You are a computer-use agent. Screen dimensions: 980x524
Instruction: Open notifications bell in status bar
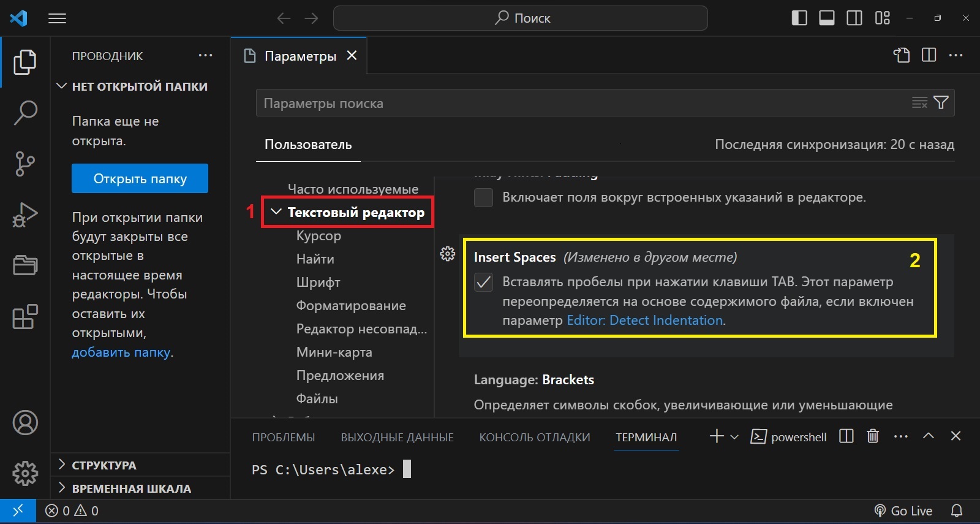[956, 511]
